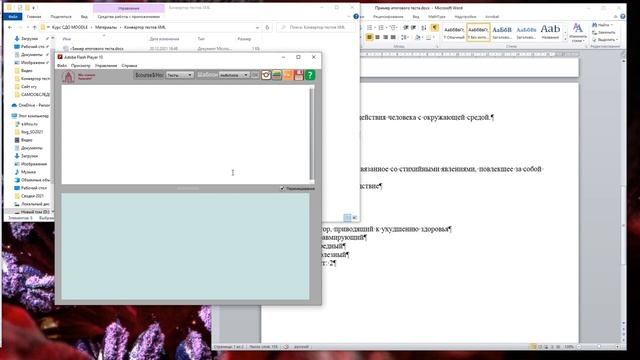
Task: Click in the Explorer search field
Action: pos(315,27)
